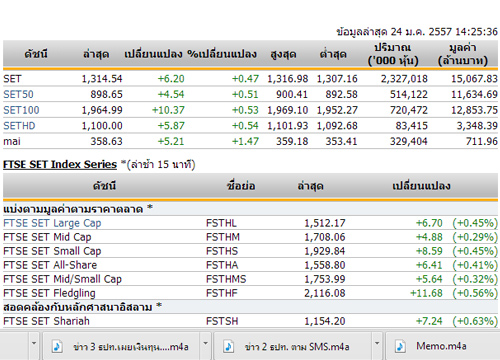
Task: Click the ดัชนี header in top table
Action: point(36,54)
